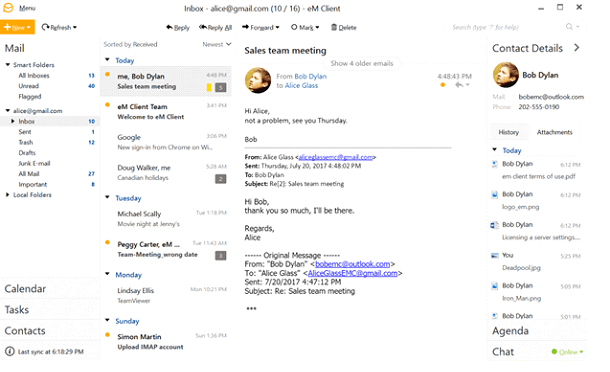
Task: Collapse the Tuesday message group
Action: (107, 197)
